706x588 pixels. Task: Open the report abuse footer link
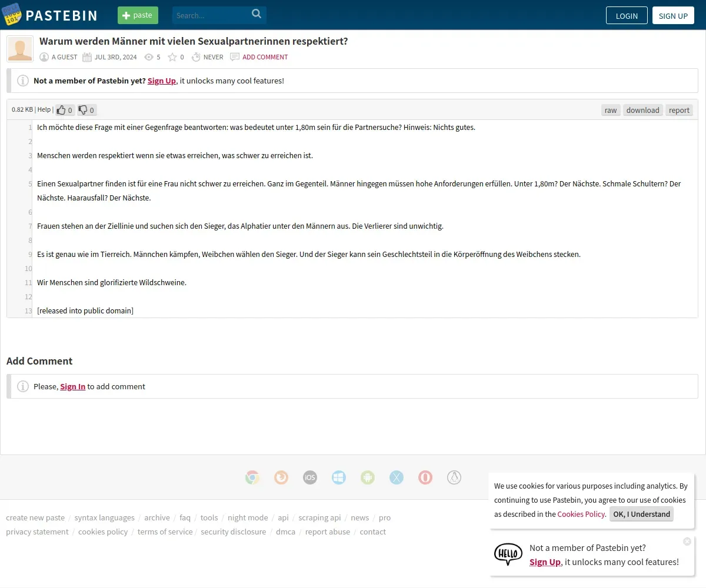tap(328, 532)
